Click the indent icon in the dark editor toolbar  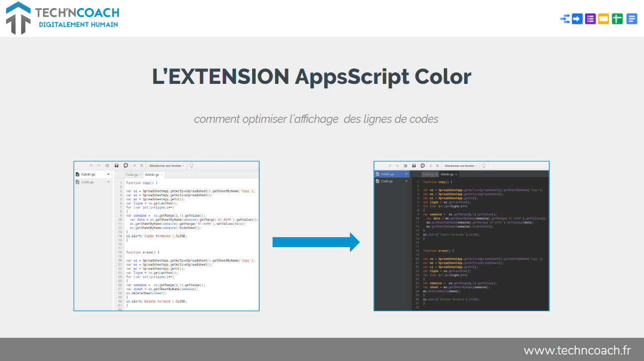405,165
